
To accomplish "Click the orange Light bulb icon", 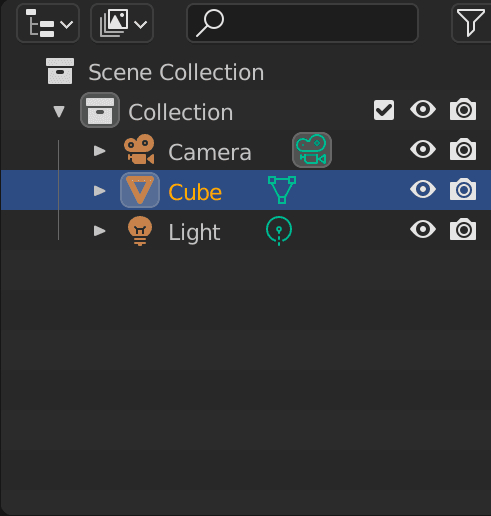I will (140, 231).
